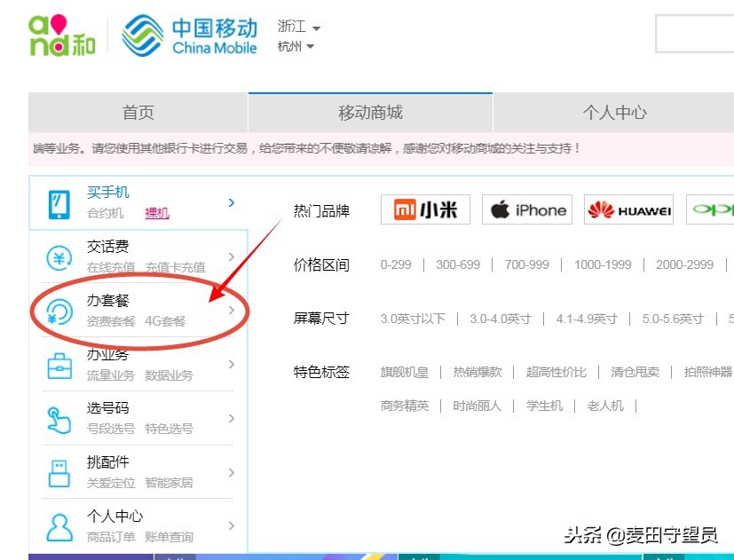Select the 数据业务 sub-link
The width and height of the screenshot is (734, 560).
pyautogui.click(x=169, y=375)
